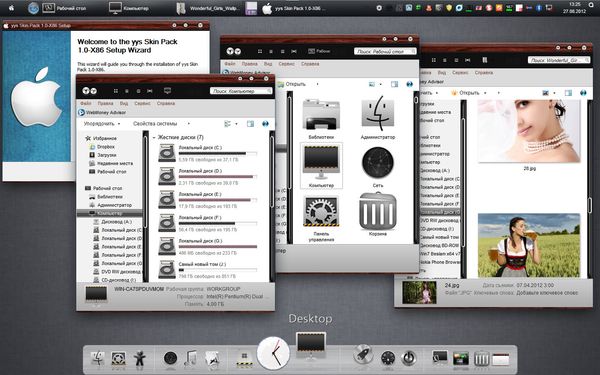Open arrow next to Открыть in middle window

(x=317, y=84)
